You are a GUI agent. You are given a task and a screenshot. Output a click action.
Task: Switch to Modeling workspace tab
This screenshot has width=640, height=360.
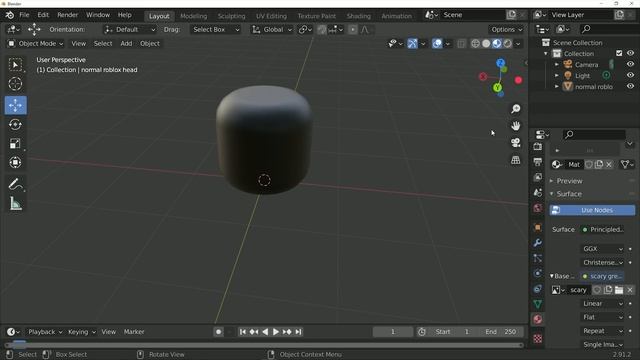point(193,16)
